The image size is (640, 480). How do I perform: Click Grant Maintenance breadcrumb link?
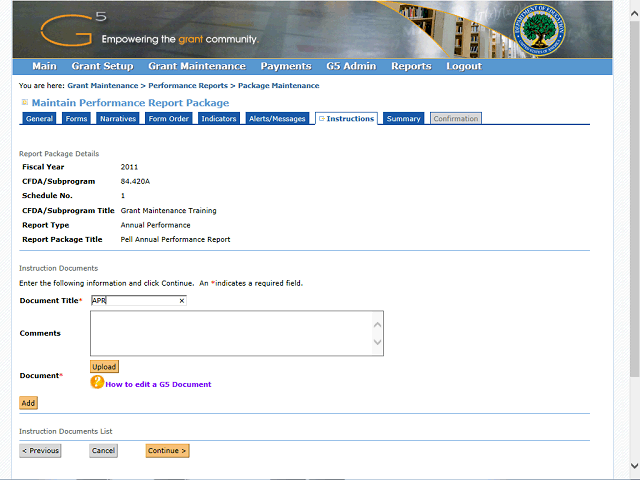coord(103,86)
